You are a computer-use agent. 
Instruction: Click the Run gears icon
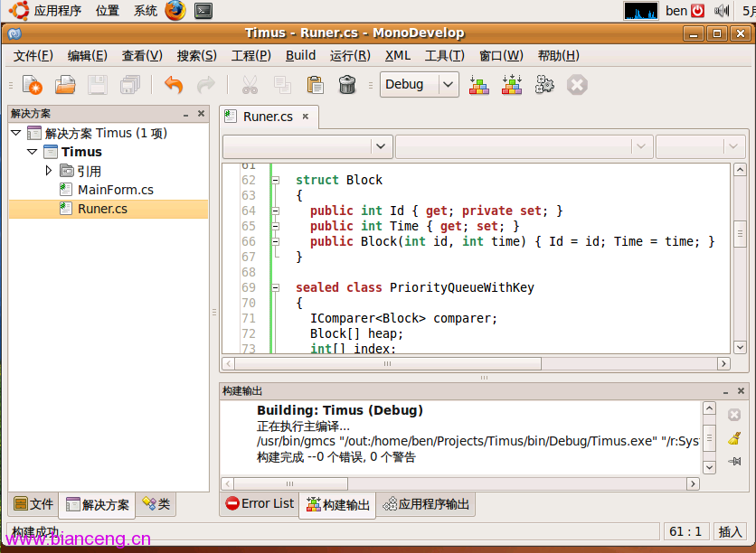pos(544,85)
